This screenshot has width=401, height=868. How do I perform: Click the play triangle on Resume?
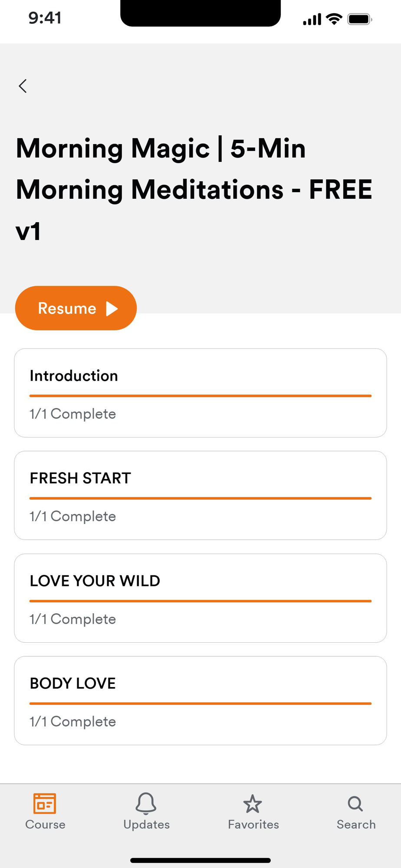(112, 309)
